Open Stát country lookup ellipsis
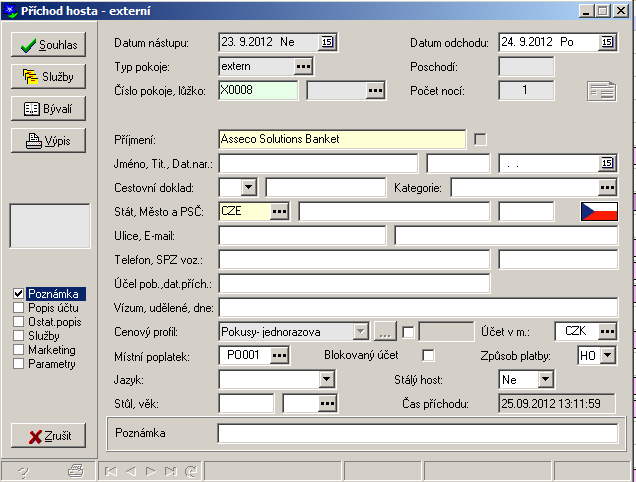 pyautogui.click(x=279, y=211)
